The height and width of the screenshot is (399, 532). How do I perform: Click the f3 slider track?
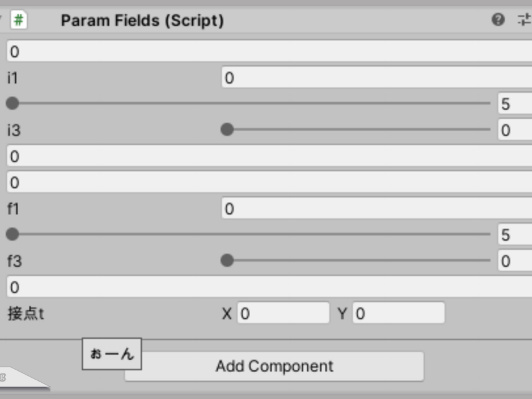(x=359, y=261)
